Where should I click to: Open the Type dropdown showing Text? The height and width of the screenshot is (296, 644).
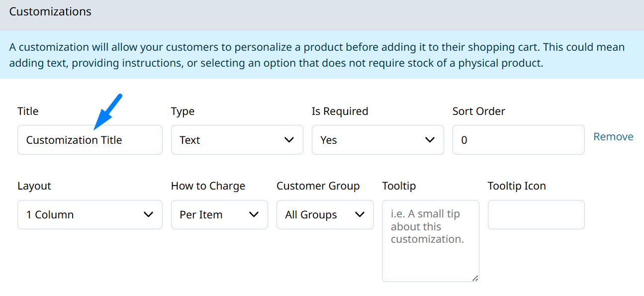237,140
